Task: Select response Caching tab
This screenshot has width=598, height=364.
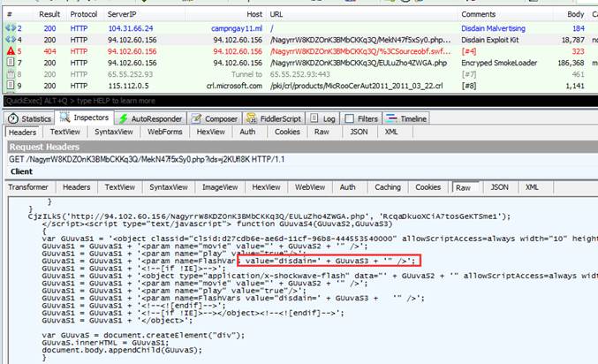Action: [388, 187]
